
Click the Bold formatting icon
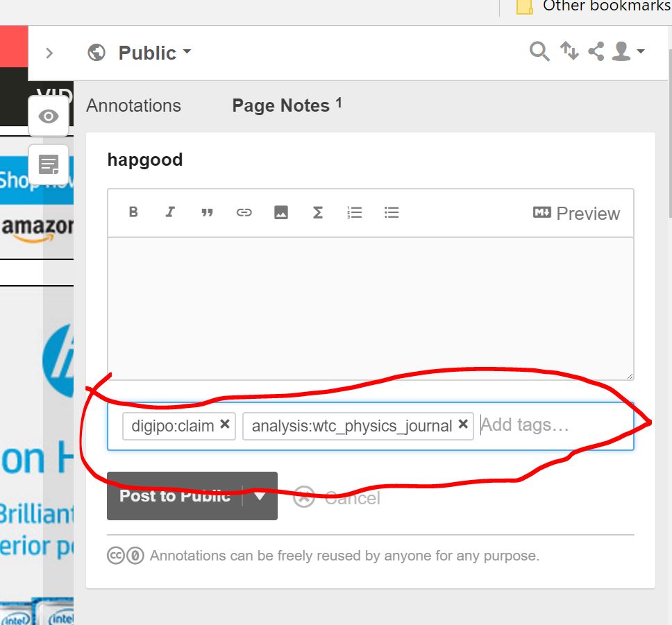click(x=134, y=212)
